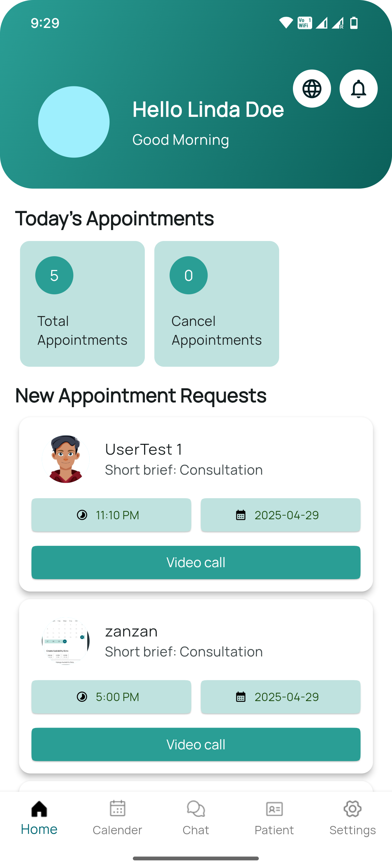Tap the Patient card icon
This screenshot has width=392, height=868.
tap(274, 808)
